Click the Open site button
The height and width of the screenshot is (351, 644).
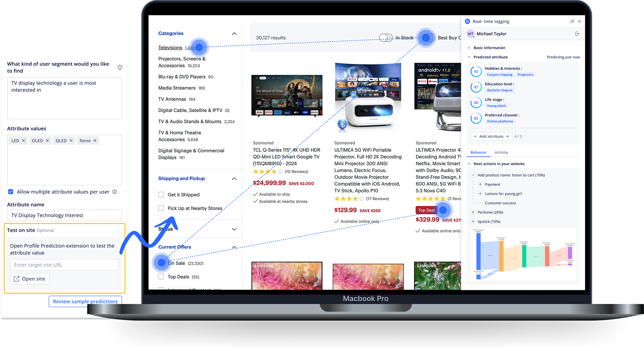pyautogui.click(x=30, y=279)
